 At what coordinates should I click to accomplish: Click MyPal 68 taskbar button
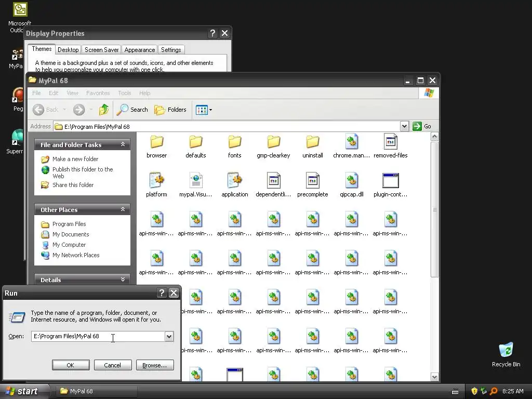click(97, 391)
